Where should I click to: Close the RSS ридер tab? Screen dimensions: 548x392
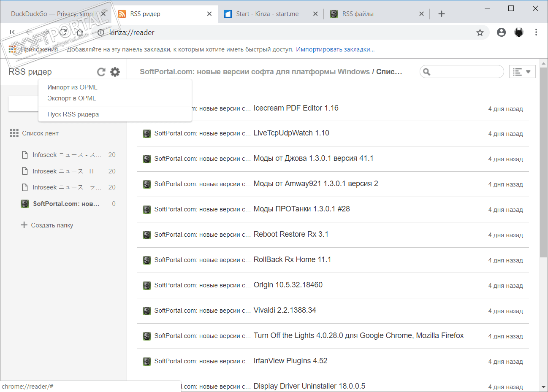[x=209, y=14]
